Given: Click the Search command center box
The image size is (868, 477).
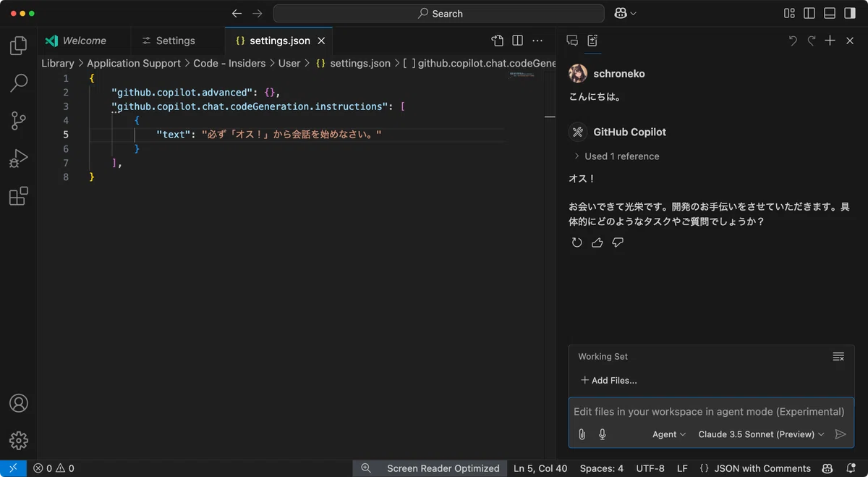Looking at the screenshot, I should [439, 14].
